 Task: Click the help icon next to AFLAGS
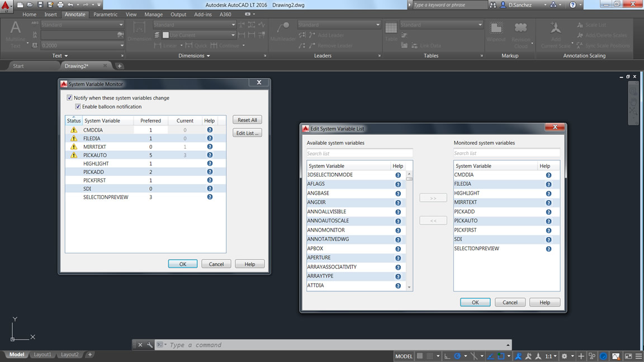398,184
